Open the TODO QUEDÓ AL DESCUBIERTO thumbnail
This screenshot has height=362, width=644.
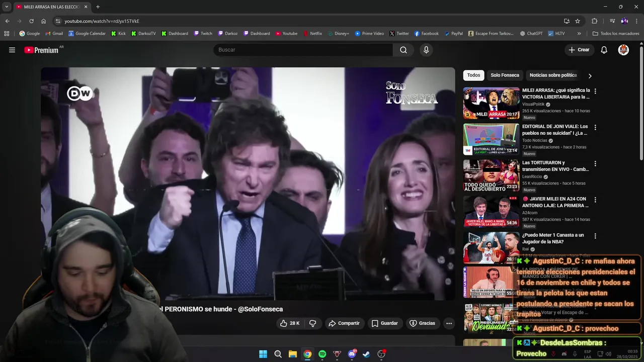[491, 175]
